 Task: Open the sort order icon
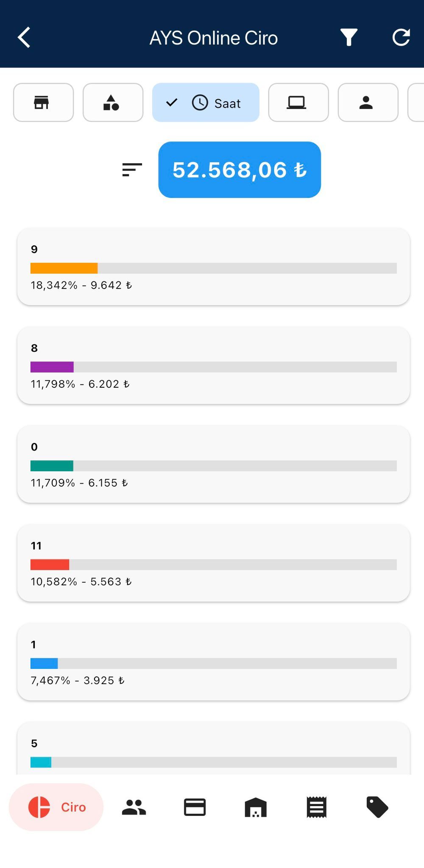(132, 170)
